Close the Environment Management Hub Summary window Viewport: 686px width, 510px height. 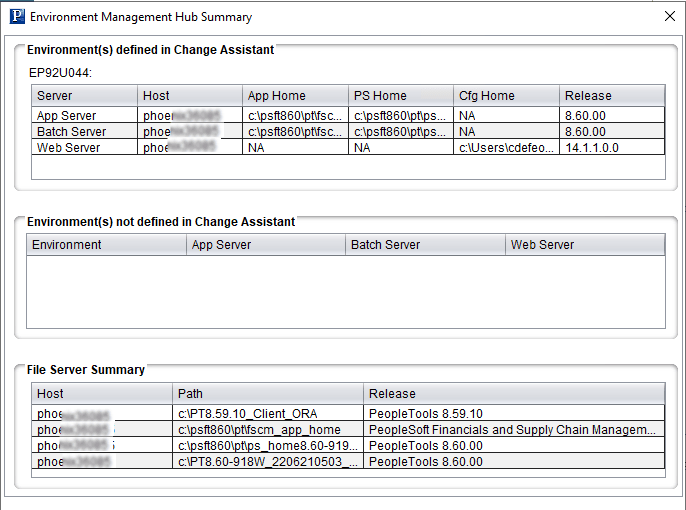669,17
